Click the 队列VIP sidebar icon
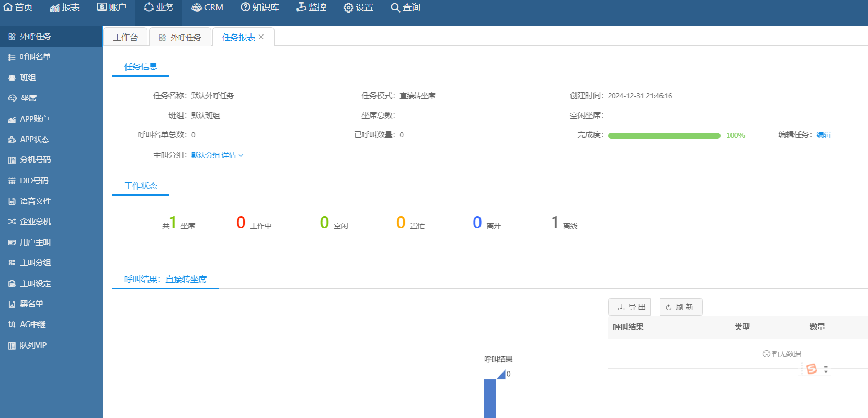Image resolution: width=868 pixels, height=418 pixels. tap(12, 345)
